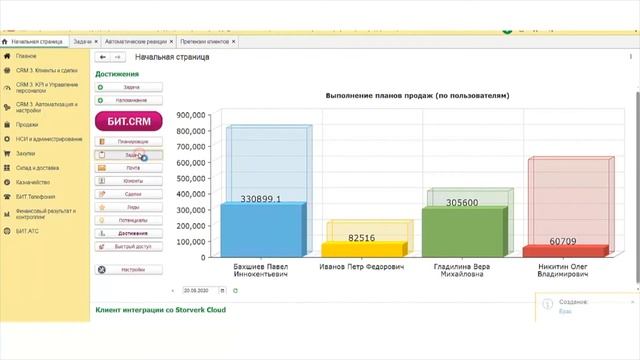The width and height of the screenshot is (640, 360).
Task: Close the Претензии клиентов tab
Action: 233,42
